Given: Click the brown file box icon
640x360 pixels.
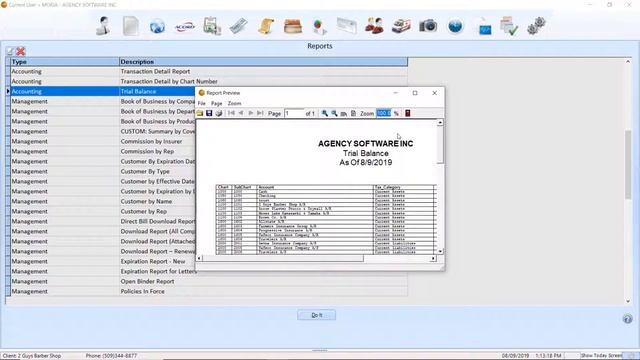Looking at the screenshot, I should coord(293,27).
